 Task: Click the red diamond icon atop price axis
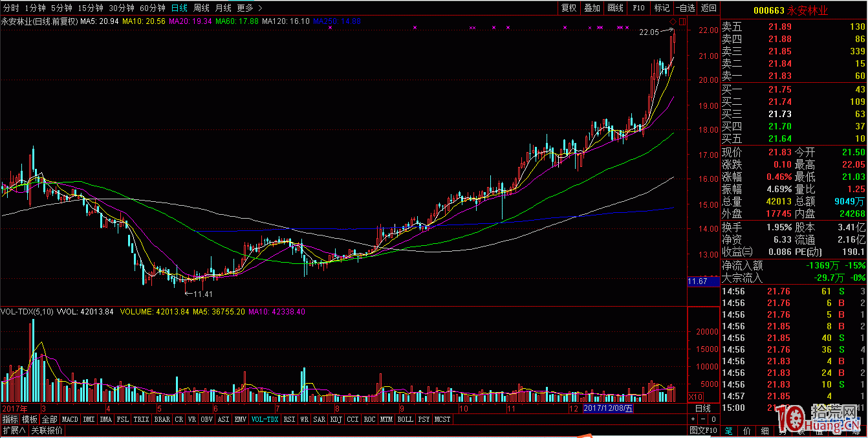tap(673, 21)
